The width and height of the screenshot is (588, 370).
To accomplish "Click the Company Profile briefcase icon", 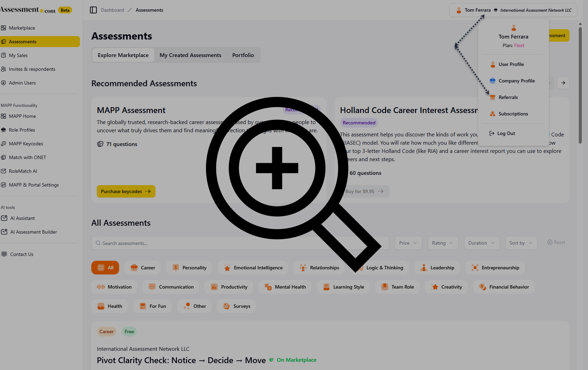I will point(493,81).
